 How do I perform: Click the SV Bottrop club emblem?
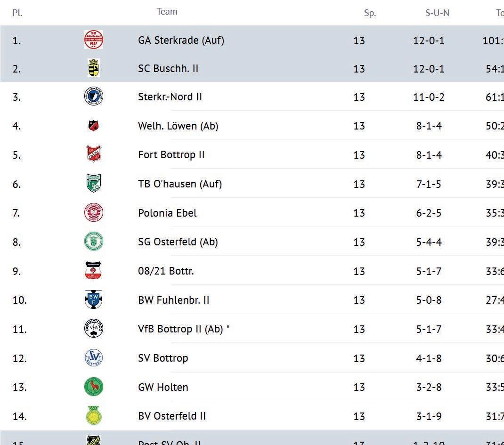click(93, 358)
